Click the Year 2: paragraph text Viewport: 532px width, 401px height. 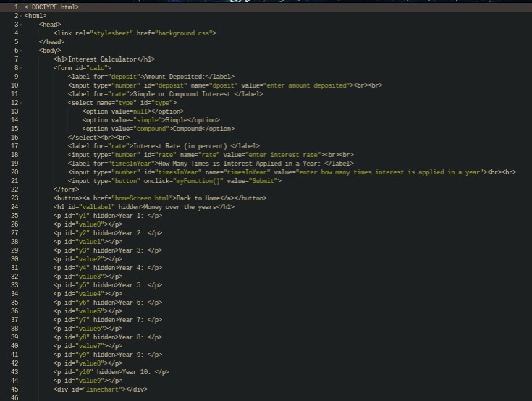pos(131,233)
